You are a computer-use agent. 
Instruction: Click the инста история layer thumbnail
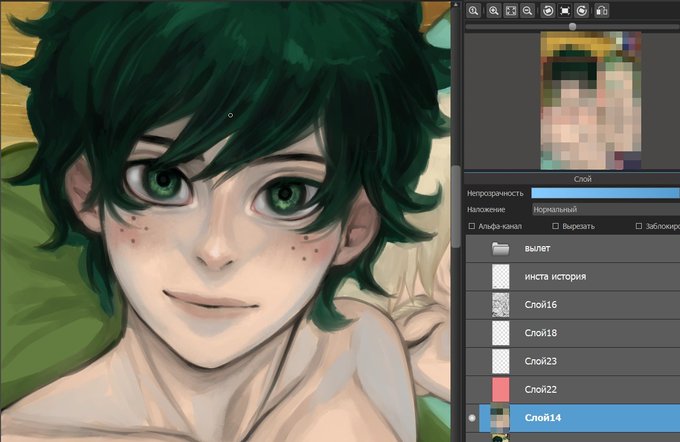click(500, 277)
